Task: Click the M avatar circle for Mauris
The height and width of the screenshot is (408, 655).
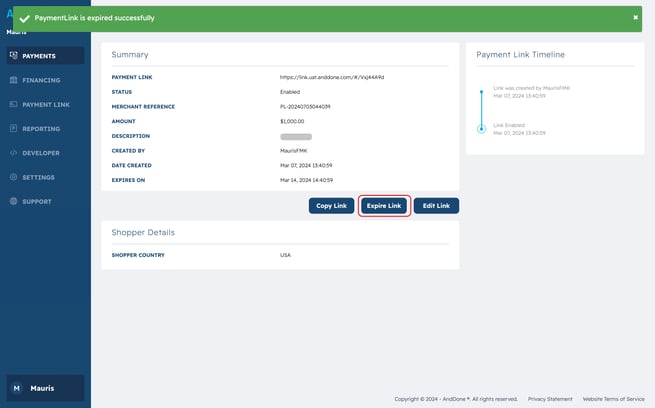Action: coord(17,388)
